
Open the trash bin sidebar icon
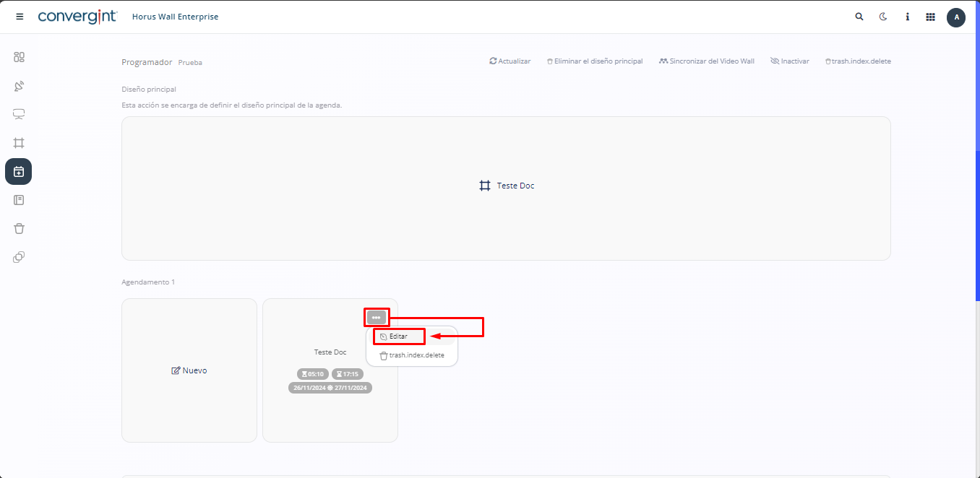tap(19, 228)
